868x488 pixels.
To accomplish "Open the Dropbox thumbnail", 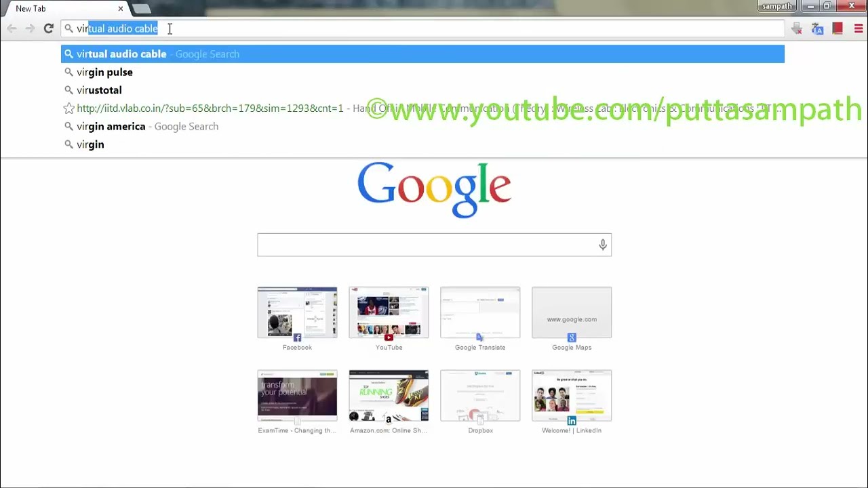I will 480,395.
